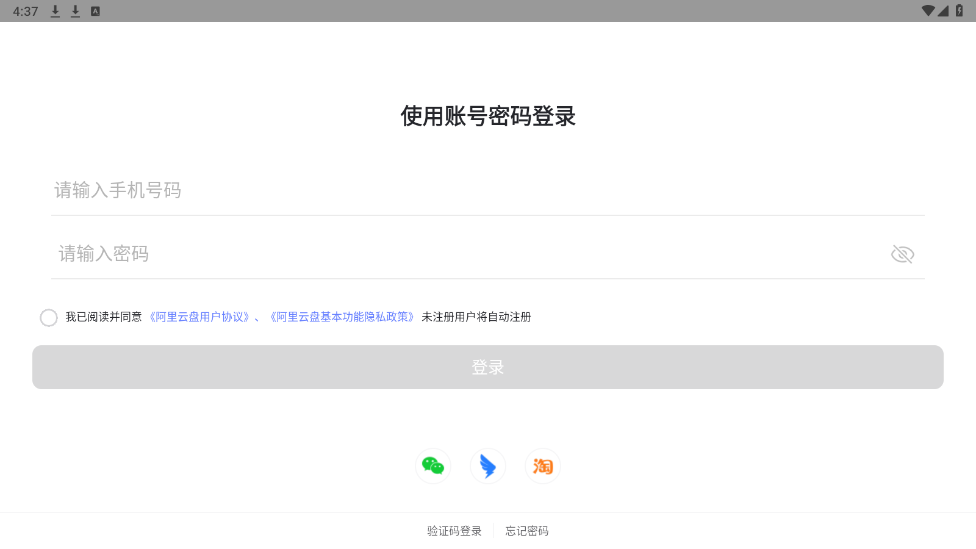The image size is (976, 549).
Task: Tap the 使用账号密码登录 heading
Action: [488, 116]
